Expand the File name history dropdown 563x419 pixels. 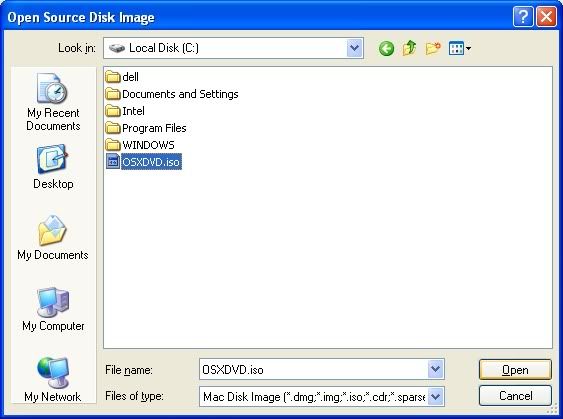(x=436, y=369)
